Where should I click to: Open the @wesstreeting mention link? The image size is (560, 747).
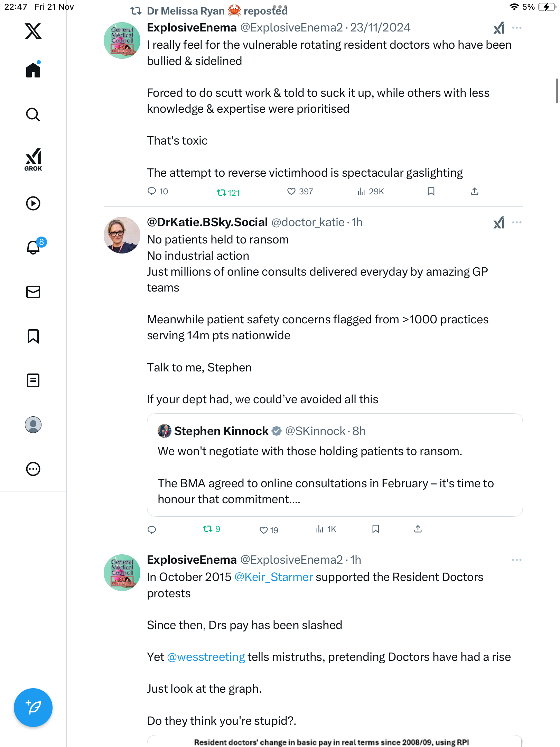point(206,657)
